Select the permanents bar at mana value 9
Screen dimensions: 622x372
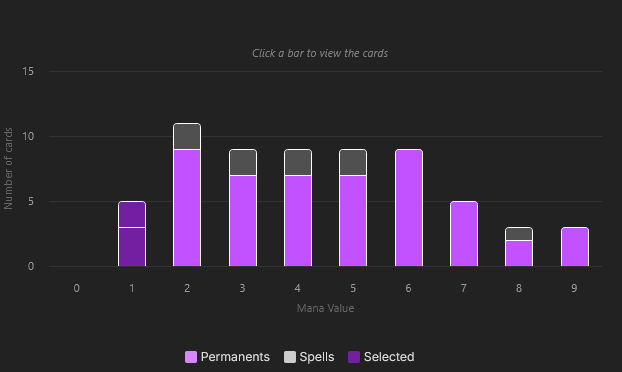click(x=575, y=247)
